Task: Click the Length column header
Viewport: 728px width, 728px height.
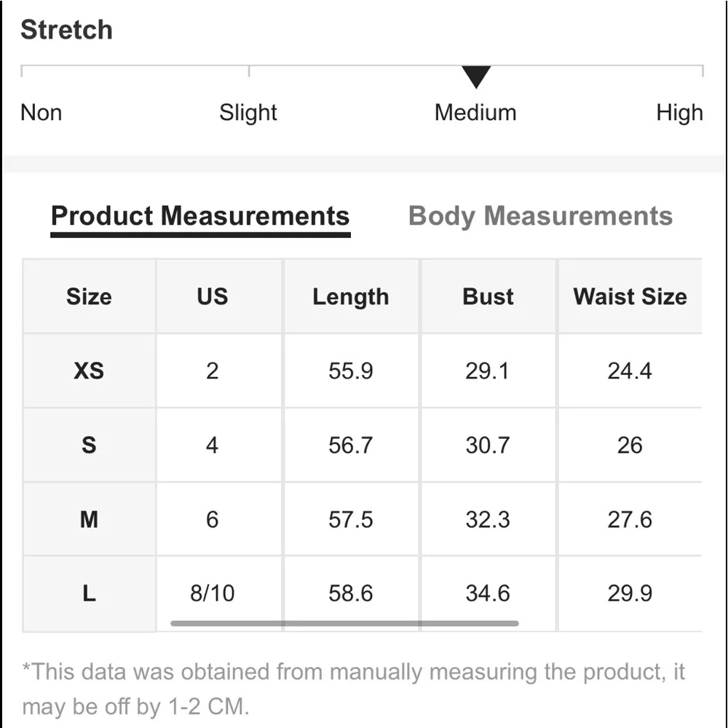Action: 350,296
